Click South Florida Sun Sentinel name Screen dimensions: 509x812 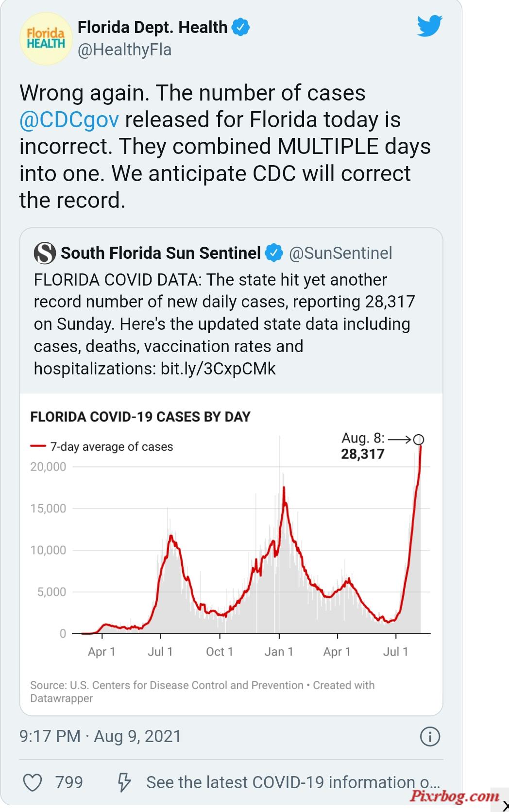point(161,253)
